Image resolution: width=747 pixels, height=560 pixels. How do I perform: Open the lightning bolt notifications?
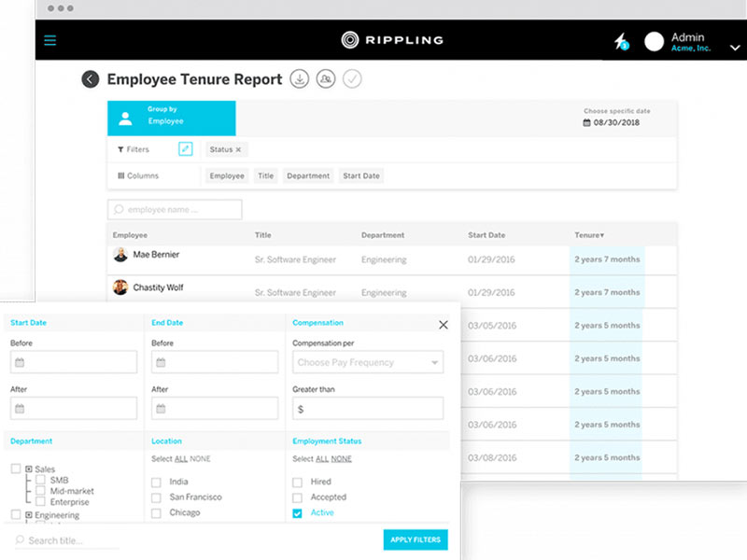point(621,41)
